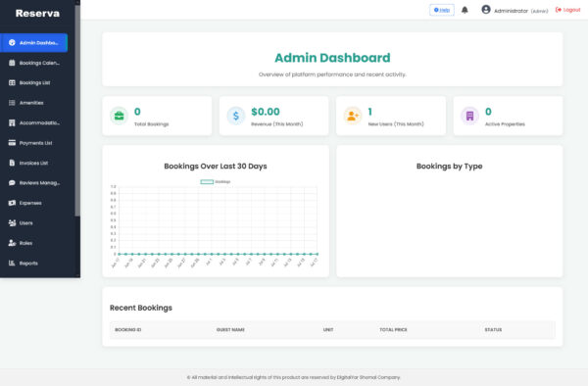Open the Bookings Calendar menu item
Viewport: 588px width, 386px height.
click(33, 63)
